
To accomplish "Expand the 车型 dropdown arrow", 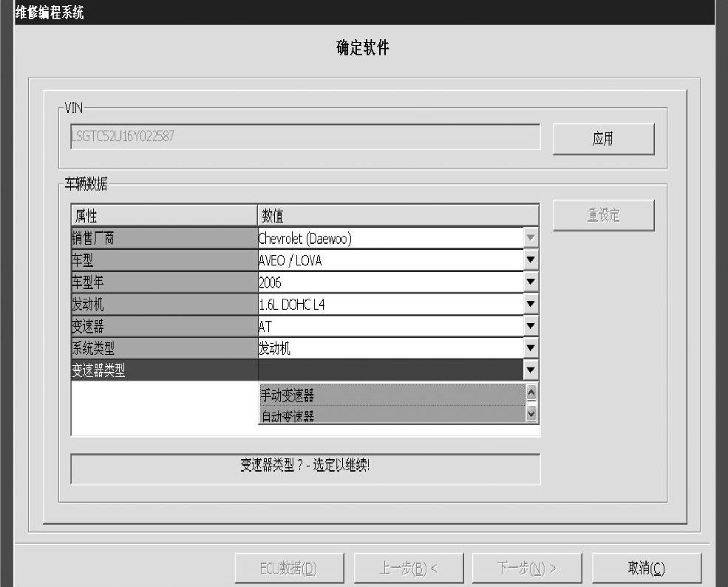I will click(531, 260).
